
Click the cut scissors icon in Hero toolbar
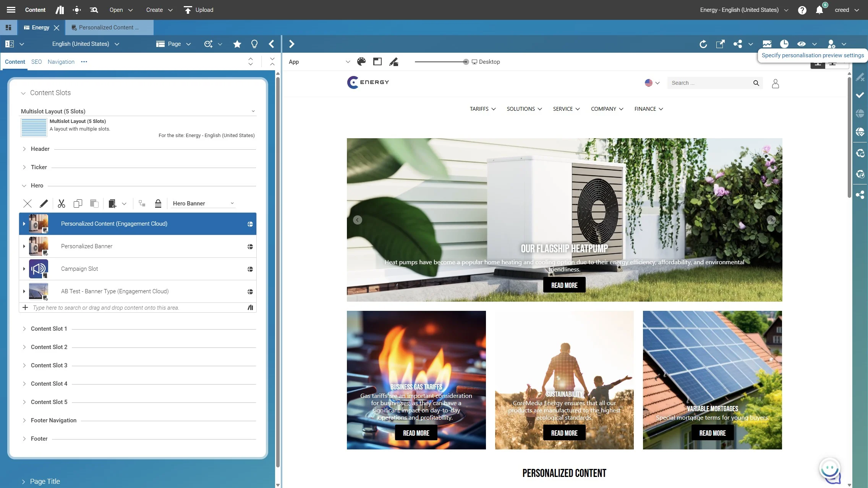tap(62, 204)
